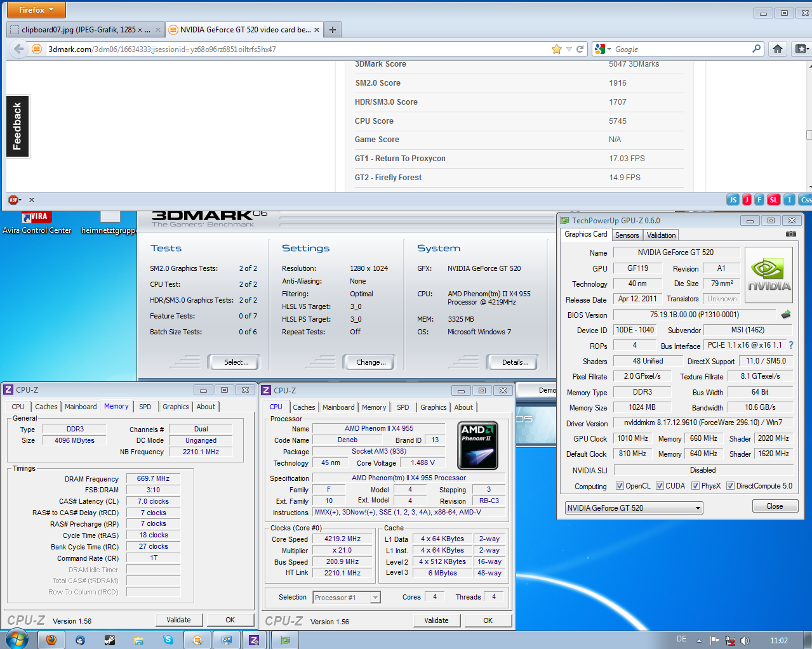Viewport: 812px width, 649px height.
Task: Click the GPU-Z taskbar icon
Action: coord(285,640)
